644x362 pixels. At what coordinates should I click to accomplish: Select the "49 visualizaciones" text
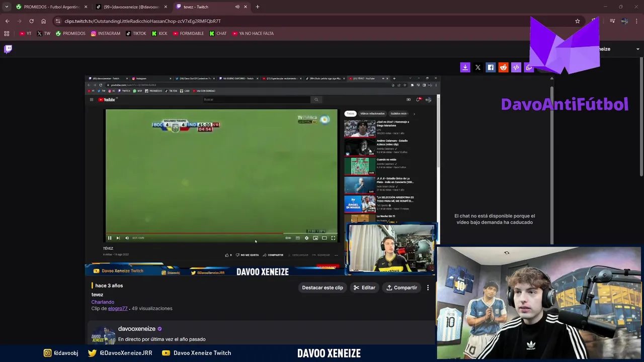[x=152, y=309]
